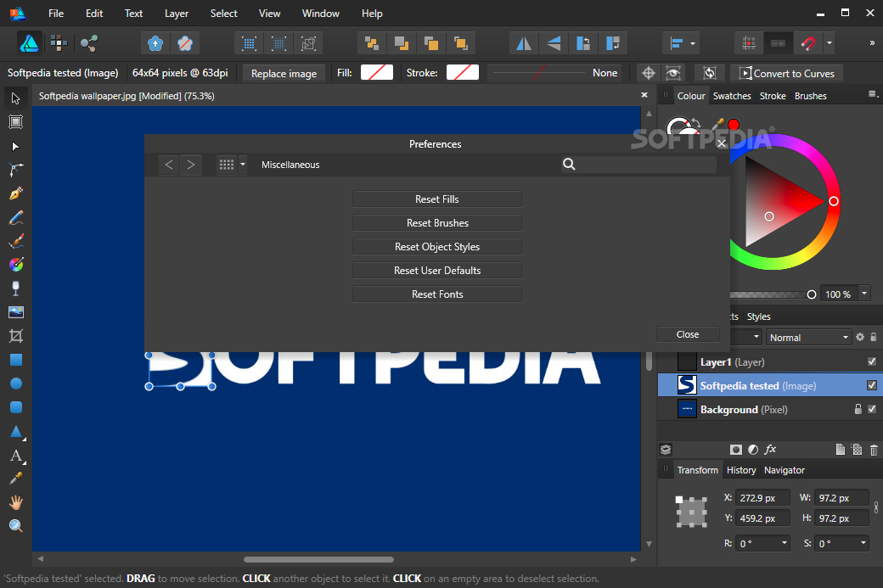This screenshot has width=883, height=588.
Task: Toggle layer lock icon beside blend mode
Action: pos(874,337)
